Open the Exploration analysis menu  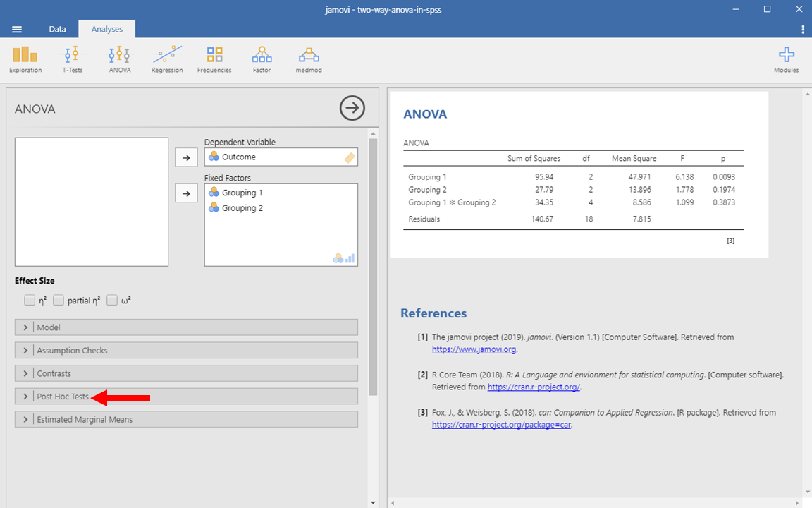pos(25,59)
